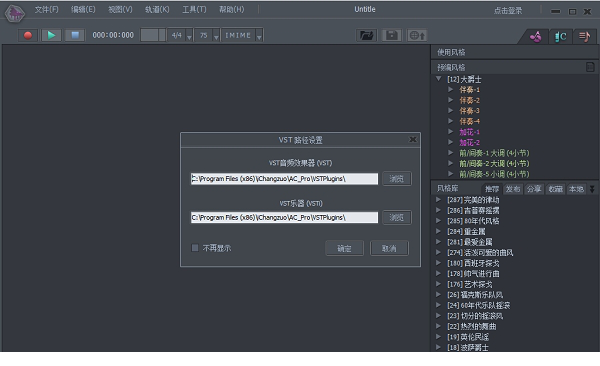Select the [274] 活泼可爱的曲风 style
The height and width of the screenshot is (366, 600).
(x=480, y=252)
